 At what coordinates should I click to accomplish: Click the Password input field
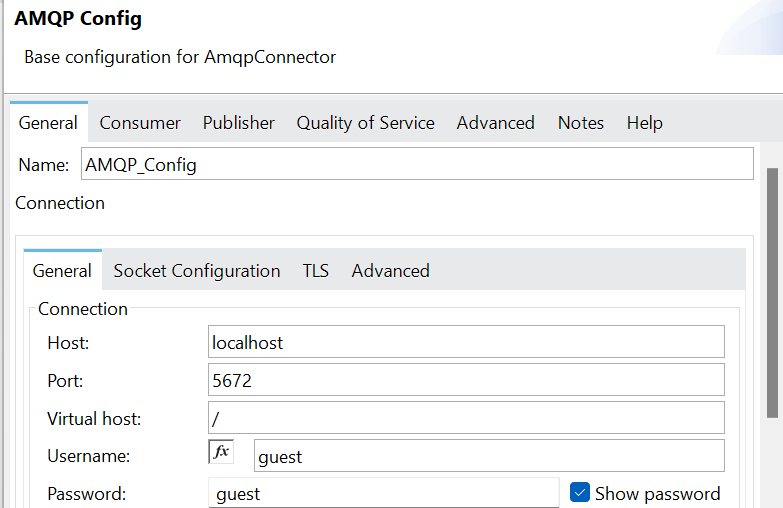(x=384, y=493)
